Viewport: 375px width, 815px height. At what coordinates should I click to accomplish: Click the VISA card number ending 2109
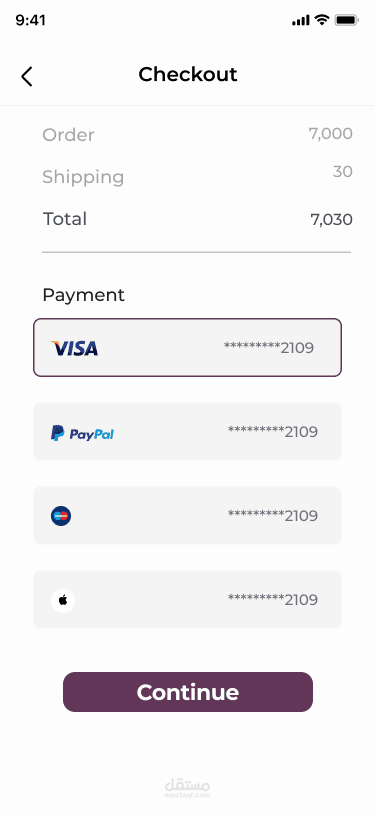click(269, 347)
